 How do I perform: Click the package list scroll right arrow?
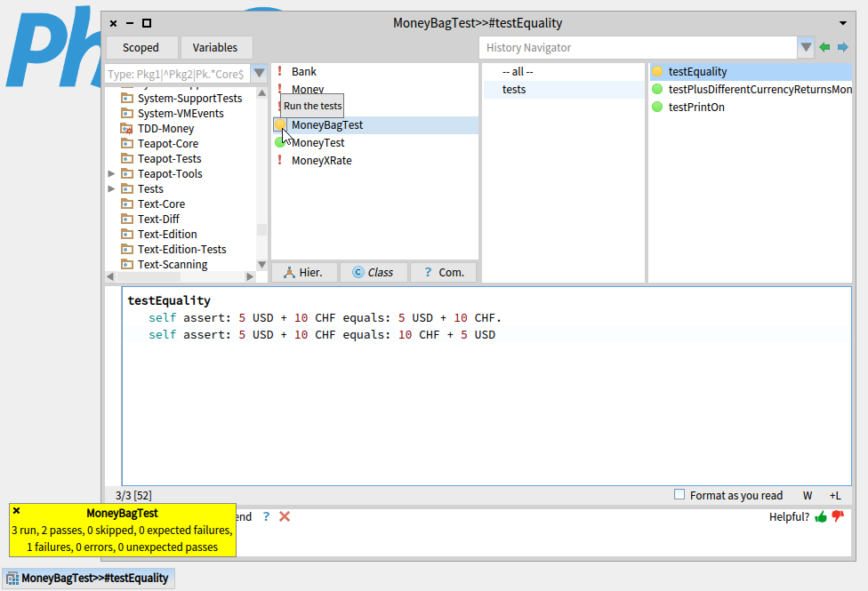(250, 276)
